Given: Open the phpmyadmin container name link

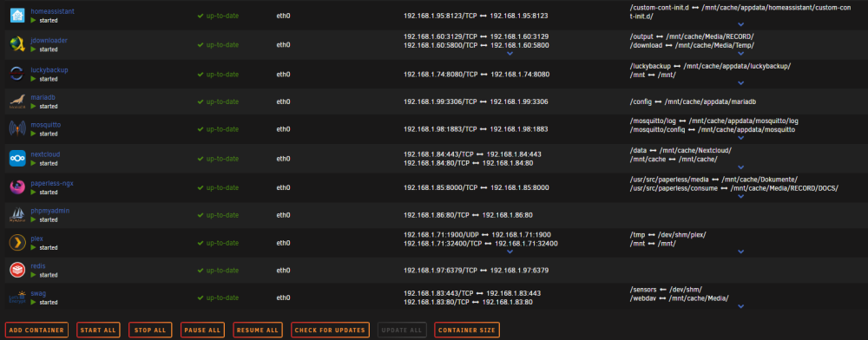Looking at the screenshot, I should coord(49,211).
